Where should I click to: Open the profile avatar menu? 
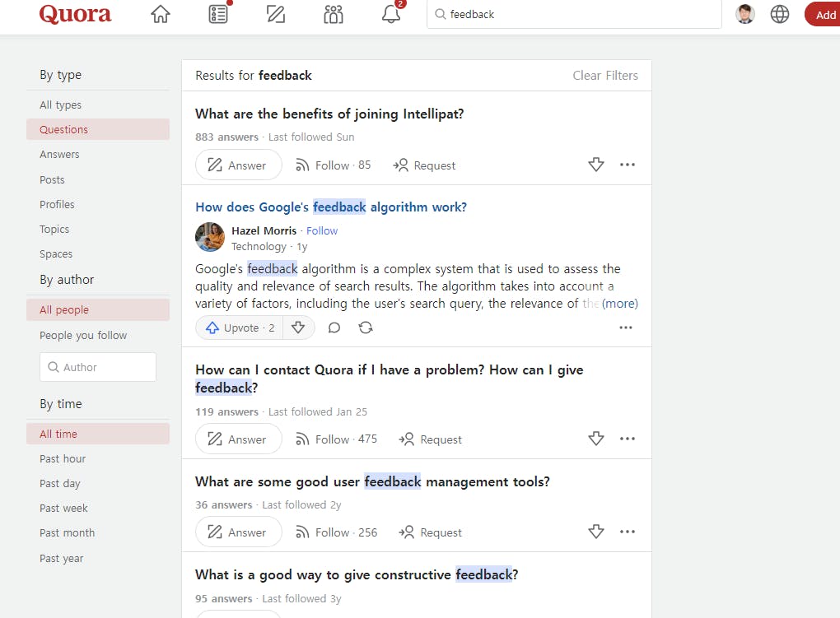click(x=744, y=14)
